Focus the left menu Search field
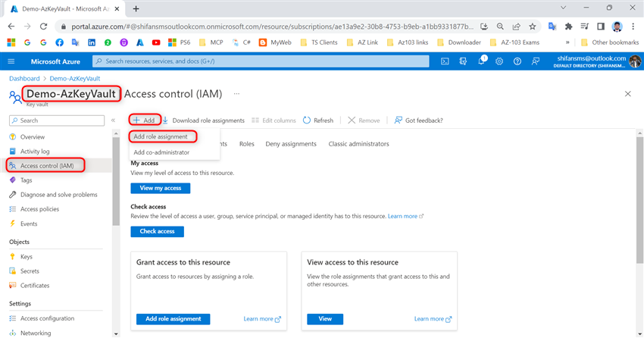The height and width of the screenshot is (338, 644). coord(57,120)
